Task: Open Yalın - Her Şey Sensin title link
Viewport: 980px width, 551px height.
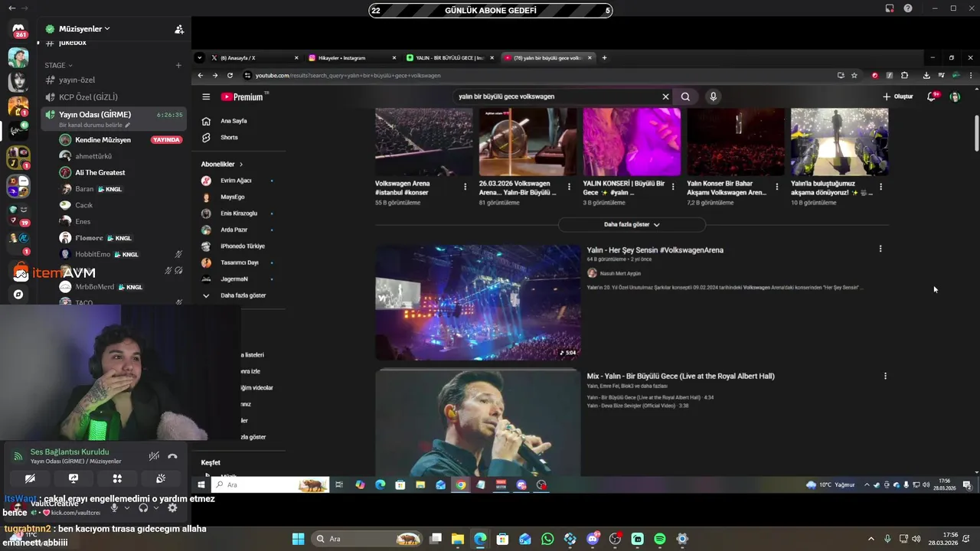Action: [x=655, y=250]
